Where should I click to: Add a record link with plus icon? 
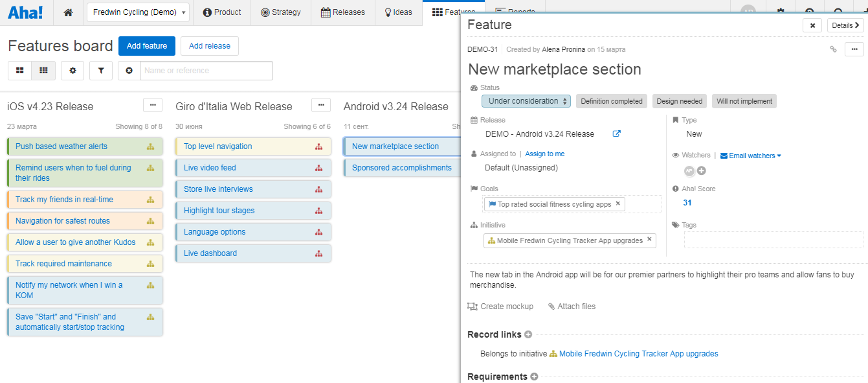(x=528, y=335)
